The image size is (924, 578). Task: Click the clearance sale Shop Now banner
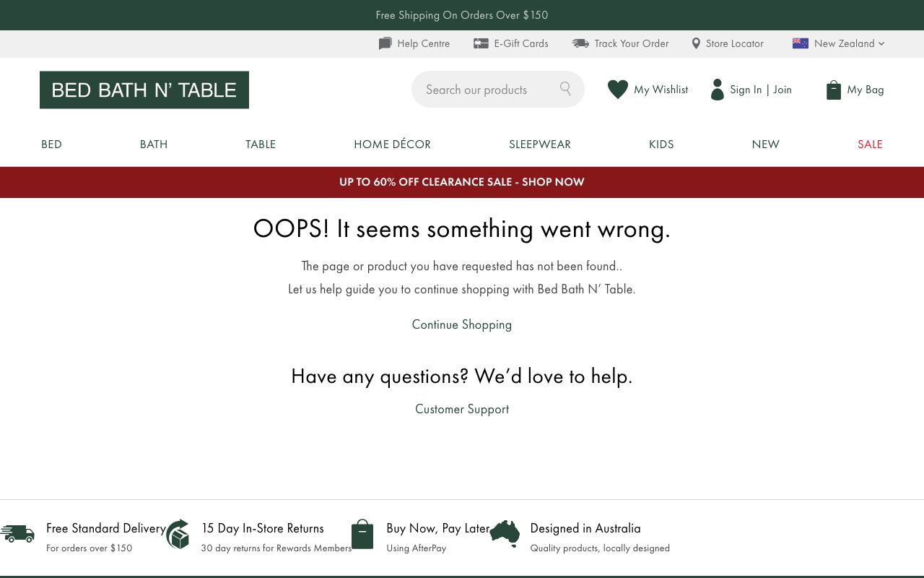[462, 182]
